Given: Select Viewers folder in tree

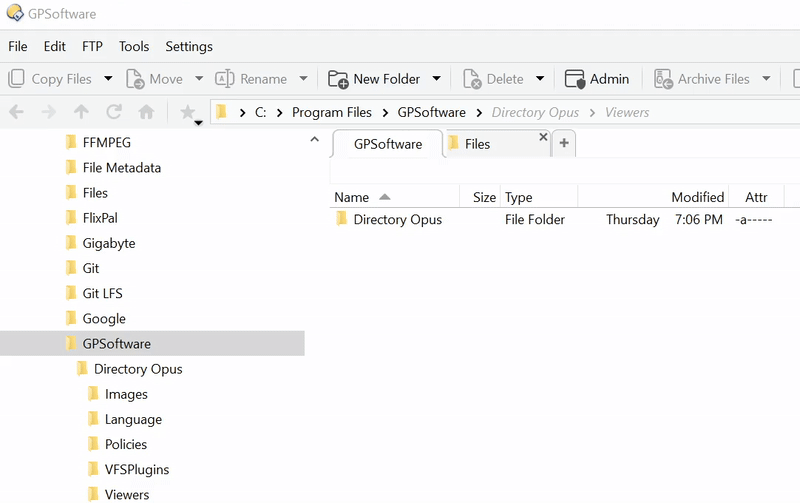Looking at the screenshot, I should (127, 494).
